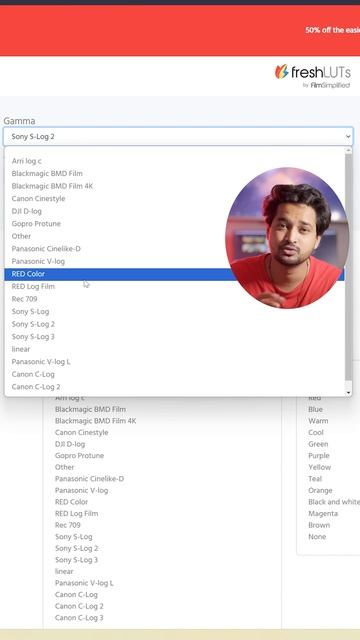Select DJI D-log in the open Gamma dropdown

pyautogui.click(x=174, y=211)
